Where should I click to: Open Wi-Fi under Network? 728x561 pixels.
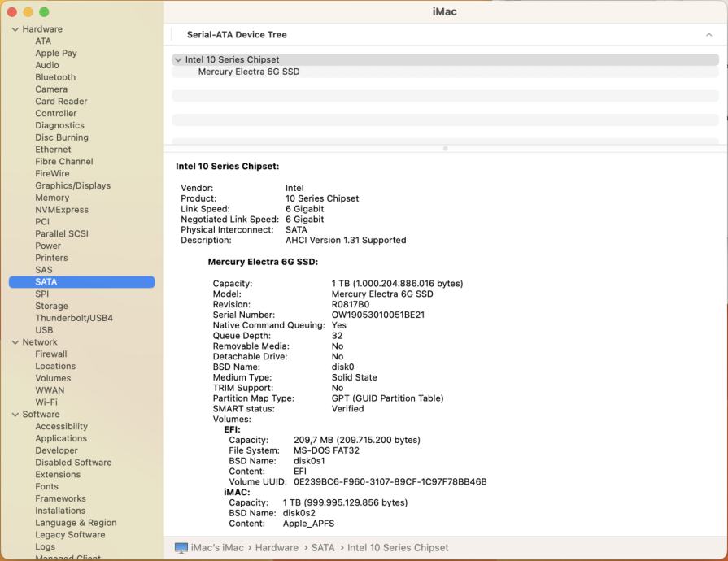tap(46, 402)
